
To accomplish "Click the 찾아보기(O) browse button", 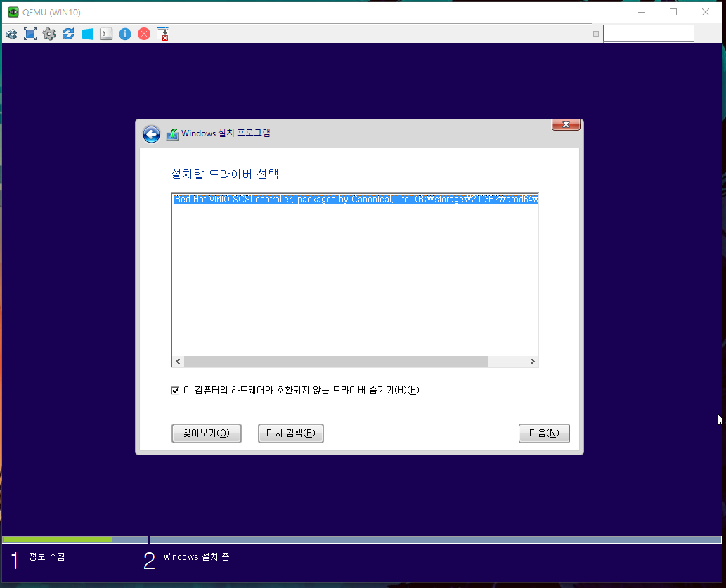I will click(x=207, y=433).
